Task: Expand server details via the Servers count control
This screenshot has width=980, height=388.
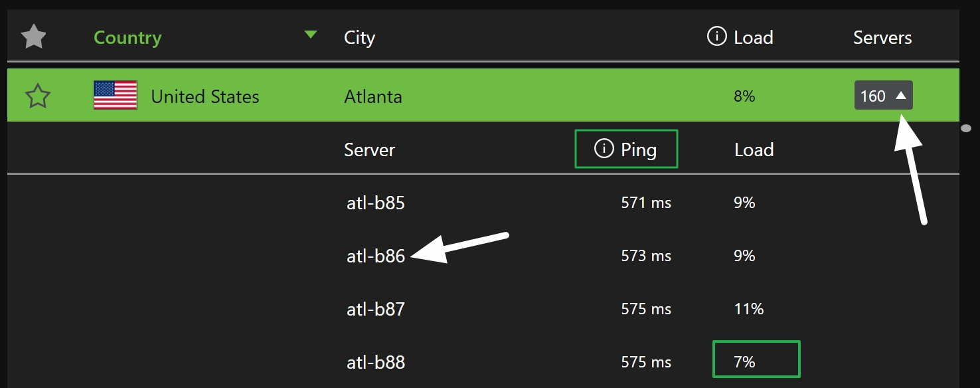Action: tap(883, 95)
